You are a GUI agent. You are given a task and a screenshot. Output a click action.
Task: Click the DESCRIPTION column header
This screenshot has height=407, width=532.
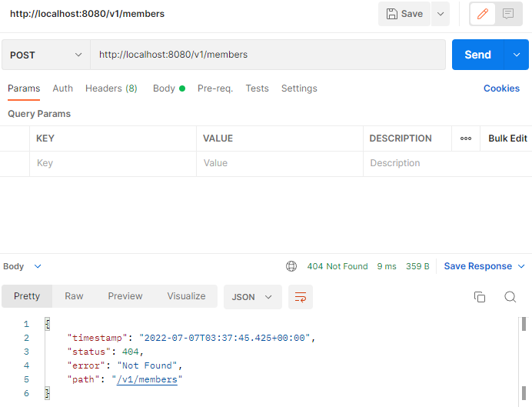tap(401, 138)
